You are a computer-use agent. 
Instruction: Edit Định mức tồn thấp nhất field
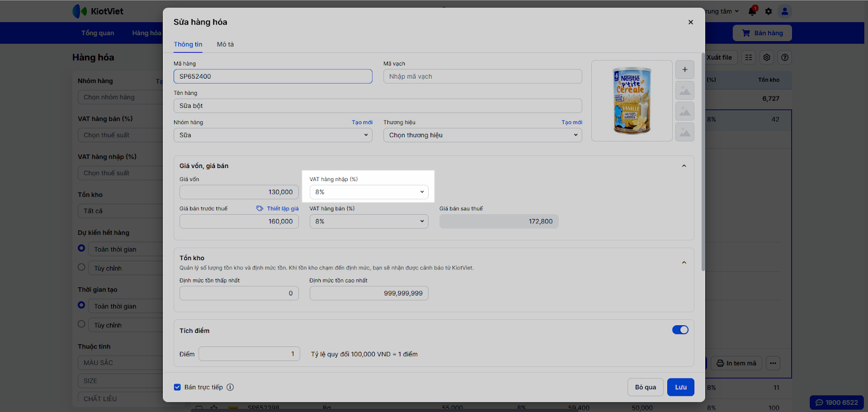click(239, 293)
